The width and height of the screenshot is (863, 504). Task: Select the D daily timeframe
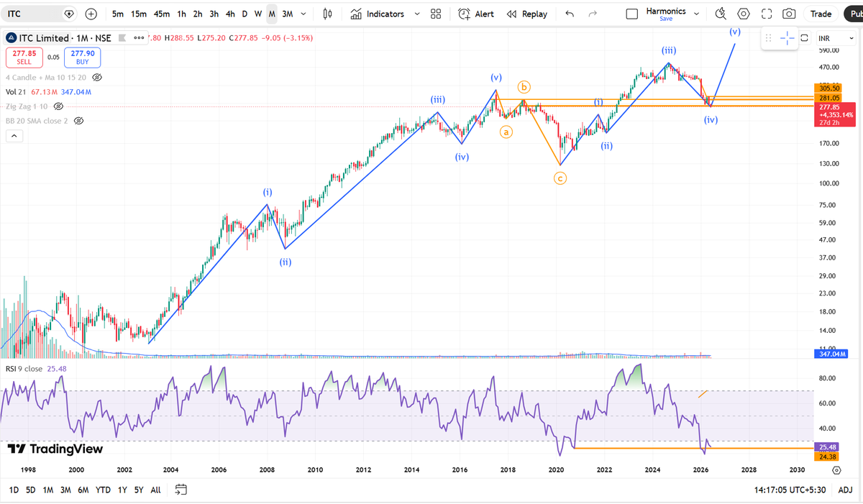[245, 14]
